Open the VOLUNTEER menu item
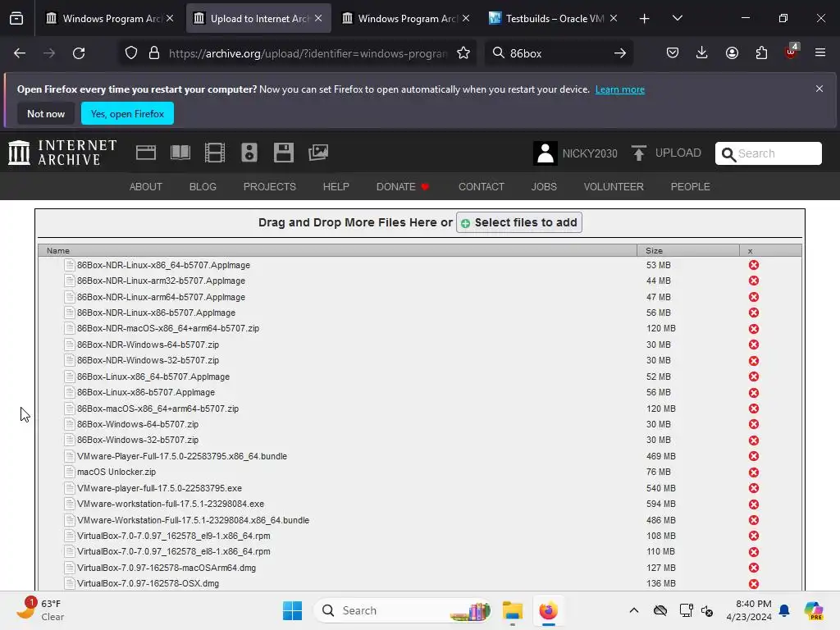The width and height of the screenshot is (840, 630). [614, 187]
